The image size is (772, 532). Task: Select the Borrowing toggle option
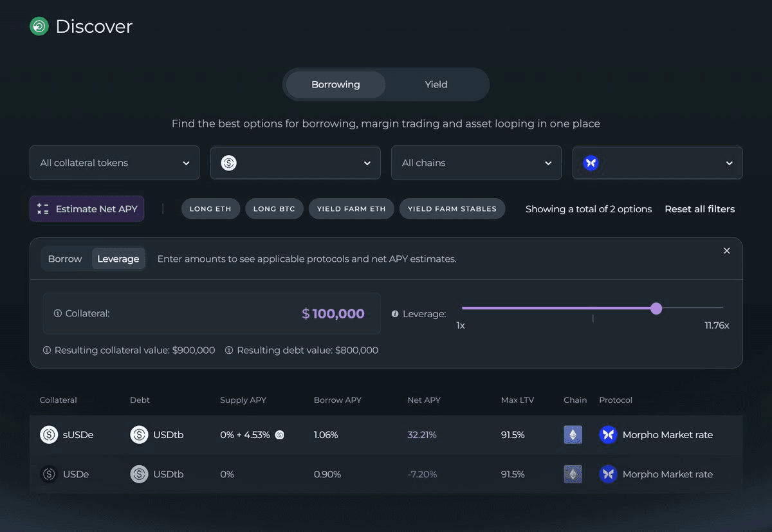click(335, 84)
